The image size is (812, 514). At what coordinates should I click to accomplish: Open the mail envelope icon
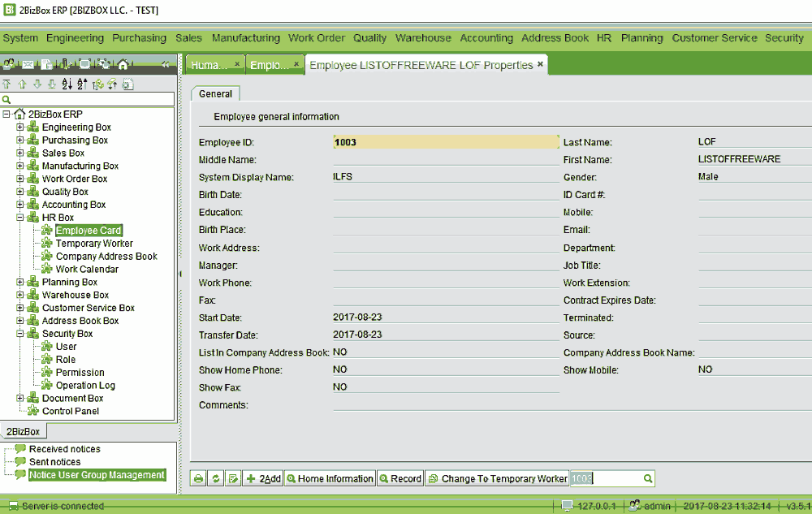pyautogui.click(x=28, y=64)
